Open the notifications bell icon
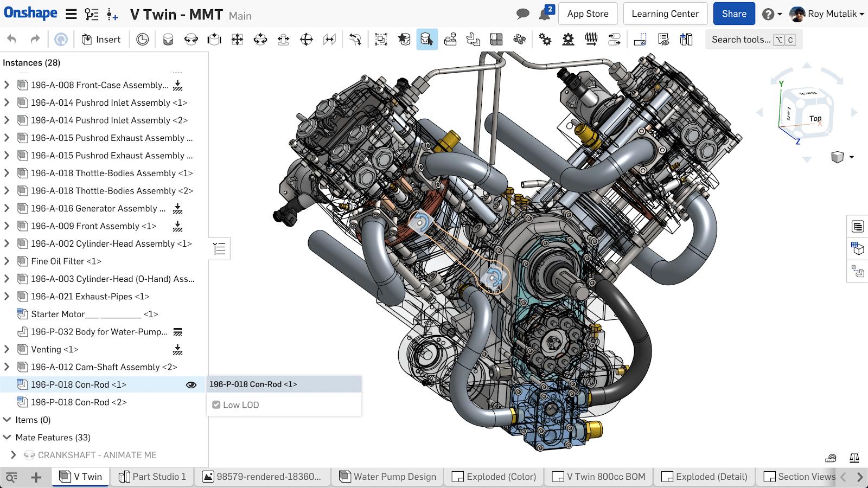 click(x=545, y=14)
